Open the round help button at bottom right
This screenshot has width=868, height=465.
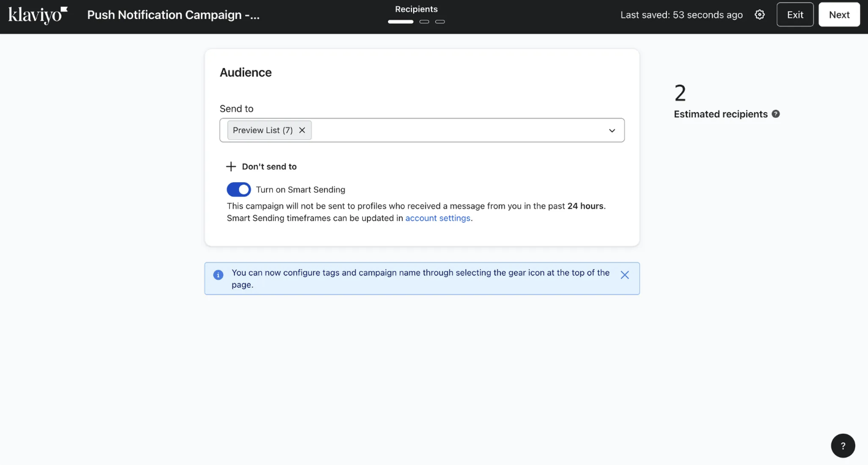pos(843,446)
